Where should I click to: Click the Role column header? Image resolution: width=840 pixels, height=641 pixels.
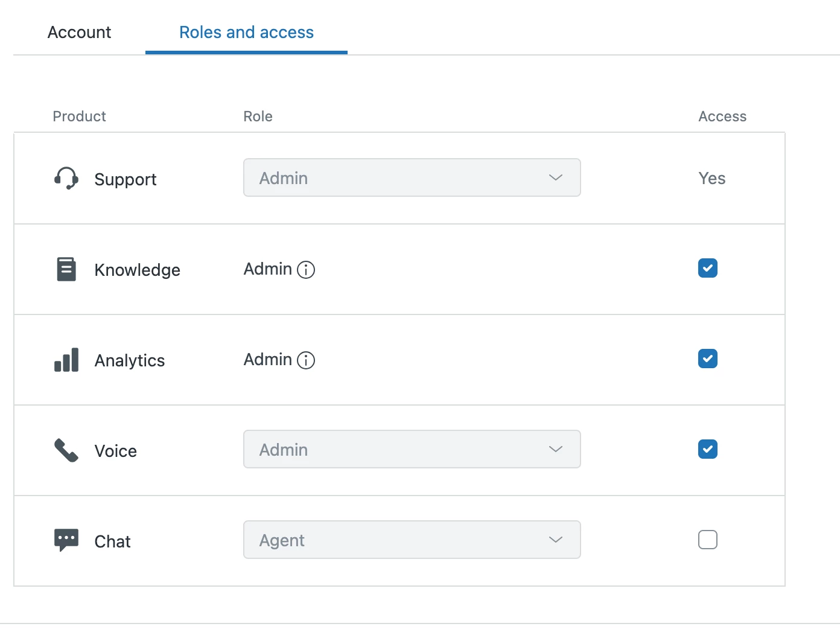coord(258,116)
